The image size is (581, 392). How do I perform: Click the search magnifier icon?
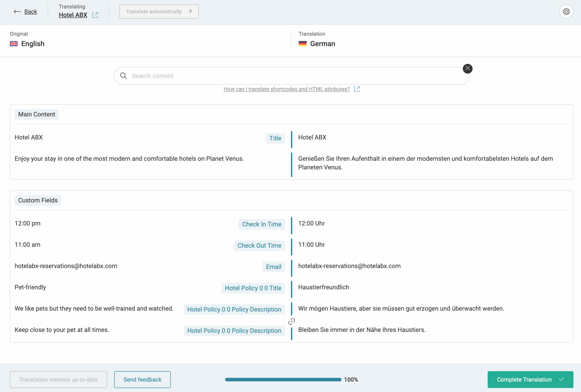point(123,76)
